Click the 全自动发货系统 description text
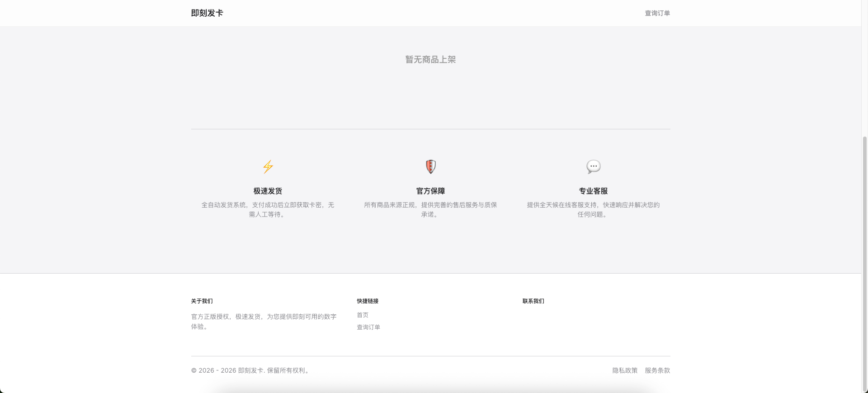Viewport: 868px width, 393px height. (x=268, y=209)
